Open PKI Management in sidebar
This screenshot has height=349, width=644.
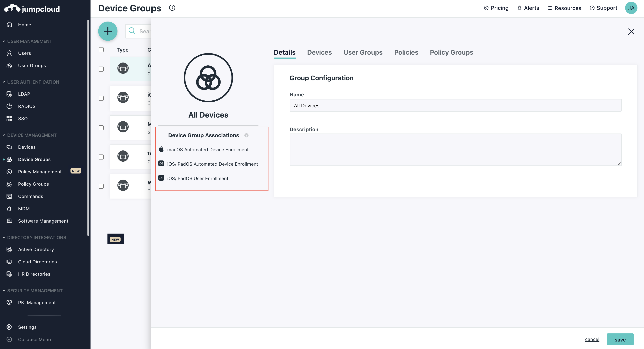(x=37, y=302)
